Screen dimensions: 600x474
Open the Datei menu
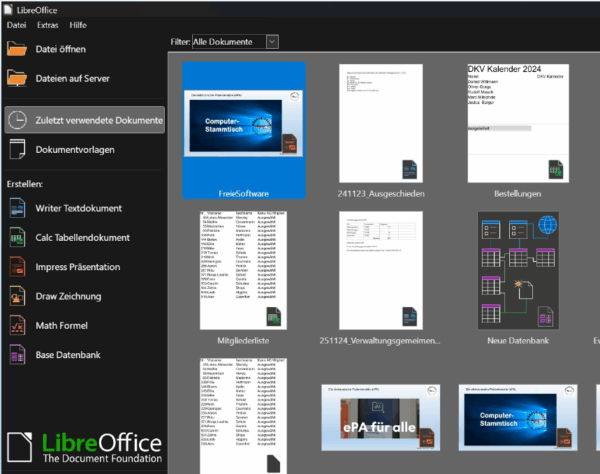[x=16, y=24]
